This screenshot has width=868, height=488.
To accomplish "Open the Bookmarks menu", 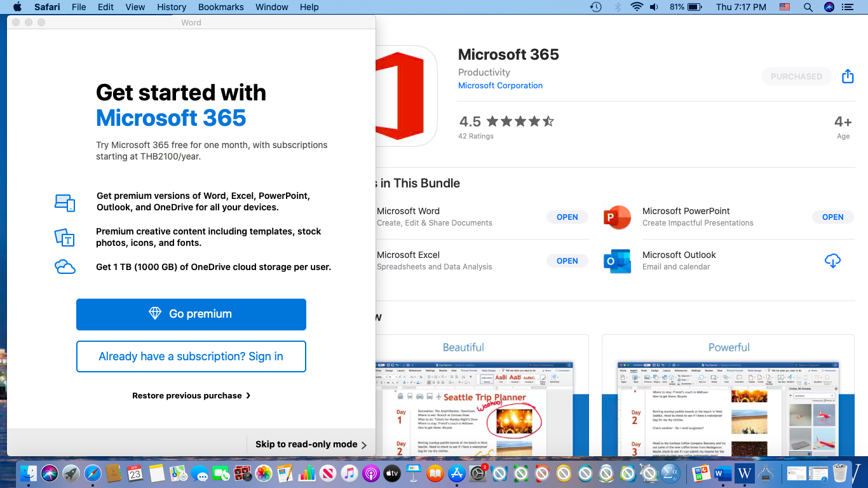I will pos(221,7).
